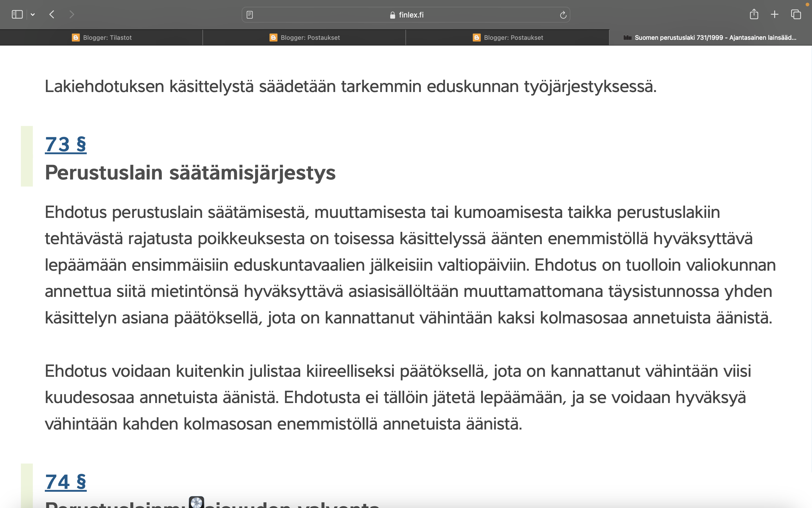Select the Suomen perustuslaki 731/1999 tab
Image resolution: width=812 pixels, height=508 pixels.
(x=710, y=38)
